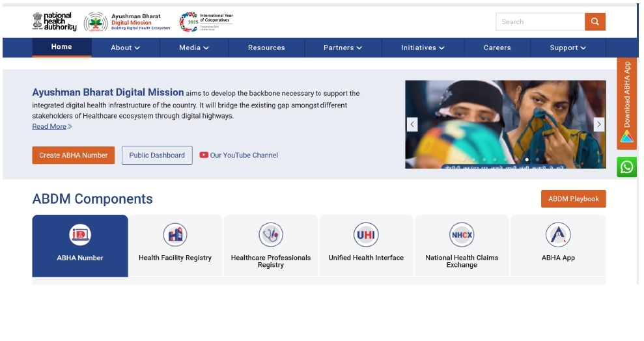The height and width of the screenshot is (341, 644).
Task: Click the orange search magnifier icon
Action: (x=595, y=21)
